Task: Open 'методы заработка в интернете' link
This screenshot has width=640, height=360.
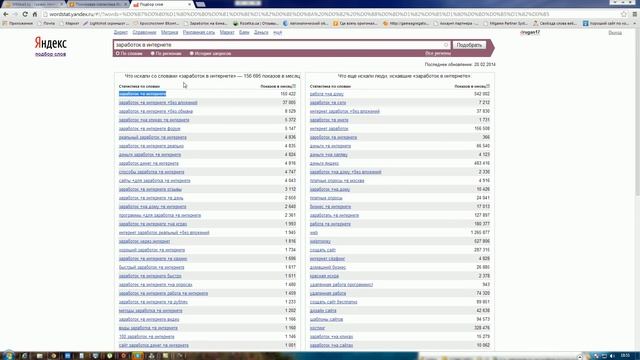Action: tap(151, 311)
